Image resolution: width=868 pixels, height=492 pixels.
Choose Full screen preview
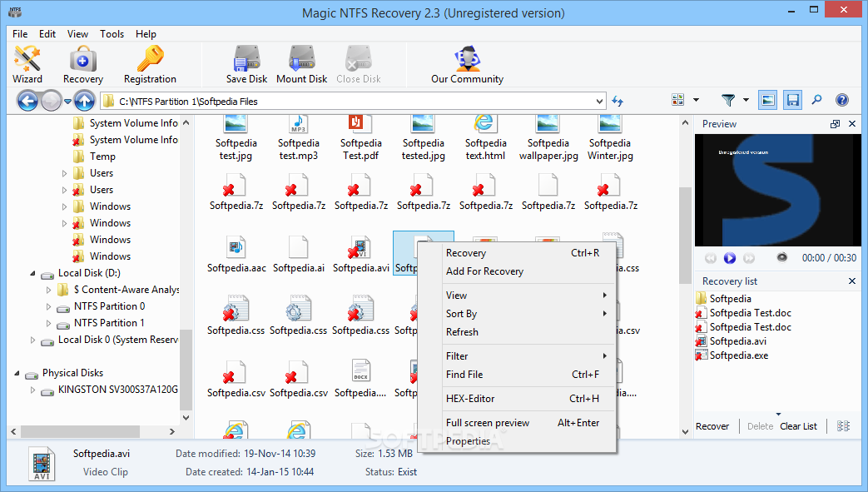click(517, 423)
